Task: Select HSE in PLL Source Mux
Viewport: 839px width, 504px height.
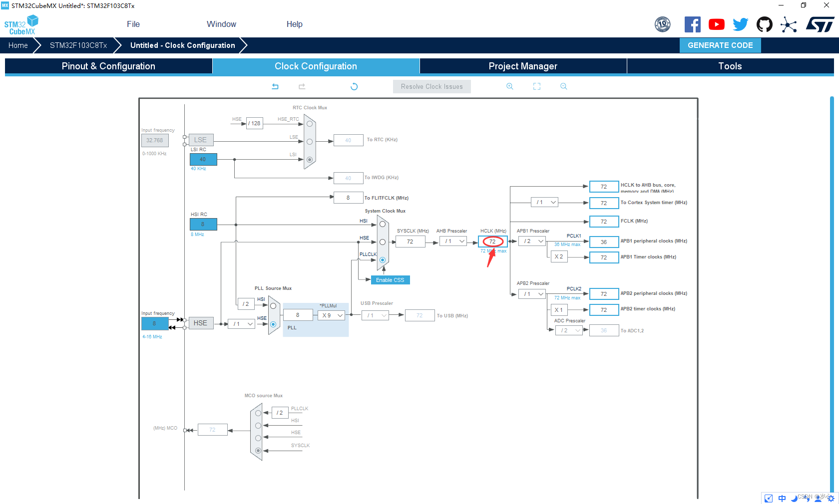Action: tap(273, 324)
